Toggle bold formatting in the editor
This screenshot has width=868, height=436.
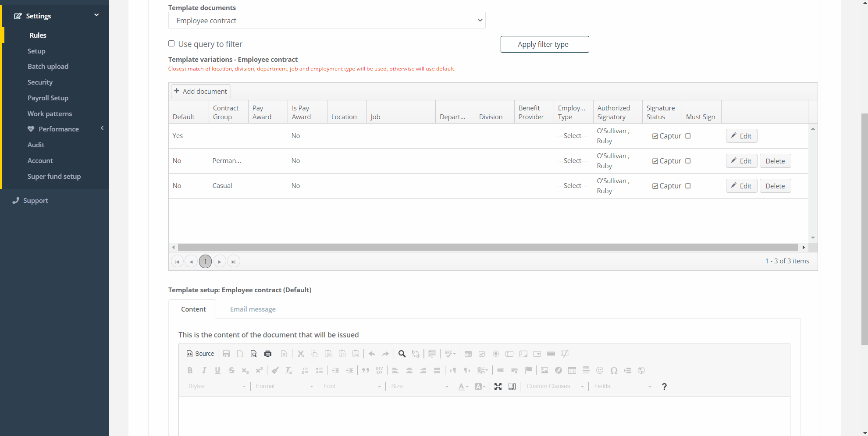[190, 370]
